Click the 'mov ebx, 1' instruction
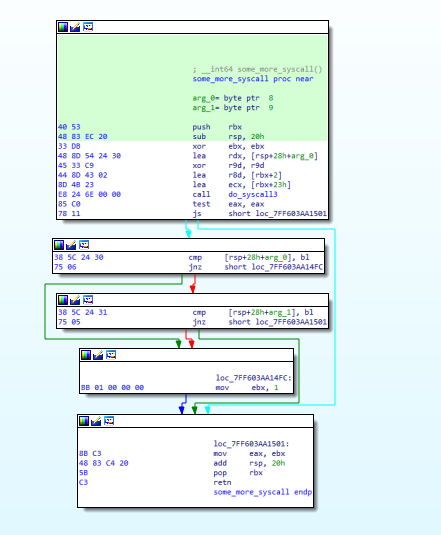This screenshot has height=535, width=441. click(247, 388)
